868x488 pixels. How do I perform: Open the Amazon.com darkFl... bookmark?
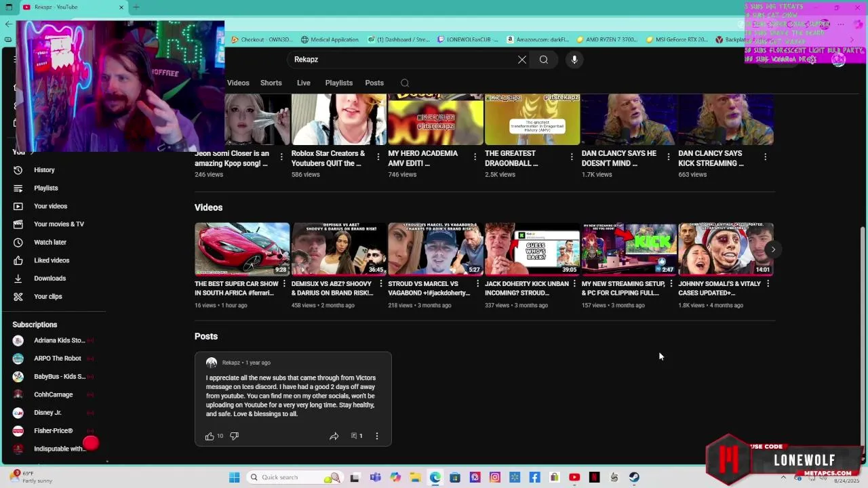pyautogui.click(x=538, y=40)
